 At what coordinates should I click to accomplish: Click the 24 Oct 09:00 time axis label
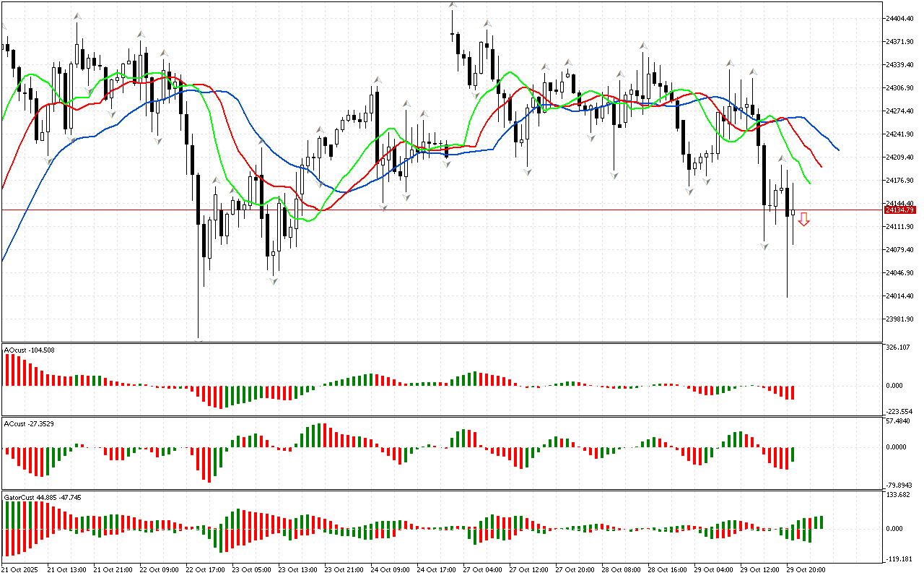(x=390, y=570)
